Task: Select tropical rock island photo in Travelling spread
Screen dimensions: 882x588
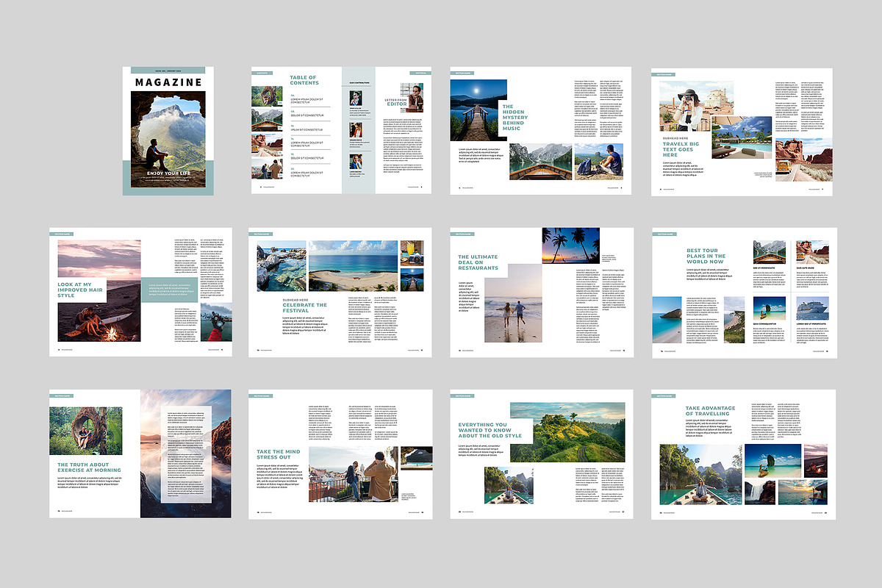Action: click(773, 462)
